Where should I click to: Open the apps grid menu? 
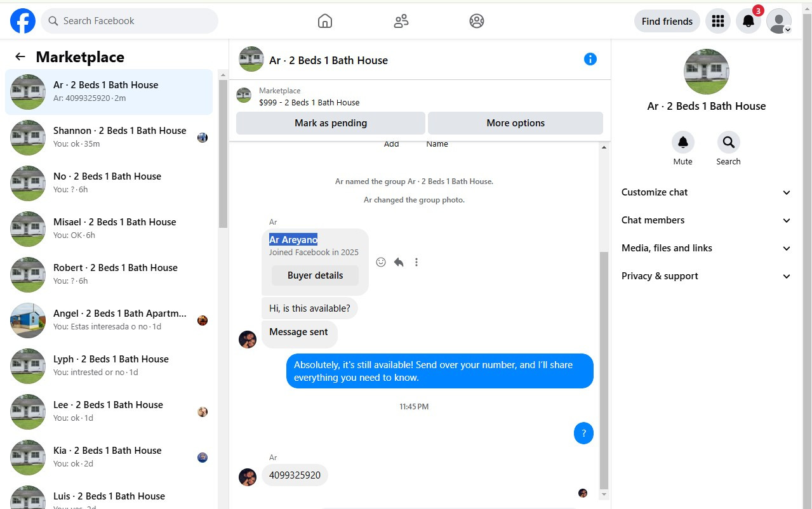pos(718,21)
